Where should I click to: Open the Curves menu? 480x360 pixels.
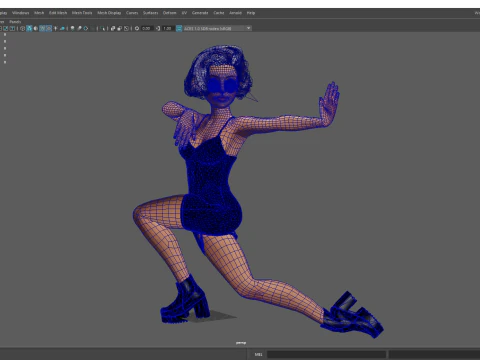132,13
